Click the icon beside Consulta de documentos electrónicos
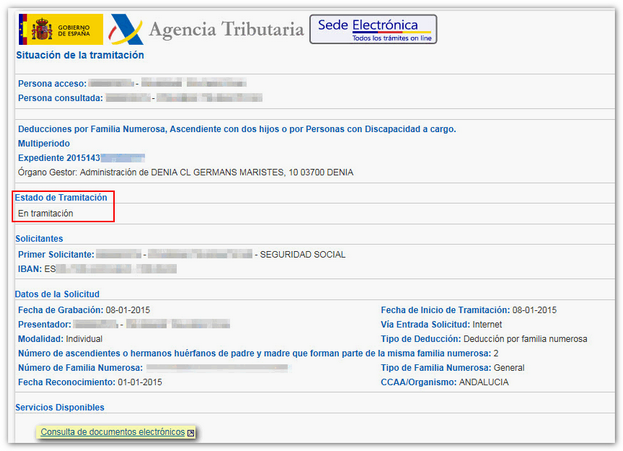 point(191,433)
